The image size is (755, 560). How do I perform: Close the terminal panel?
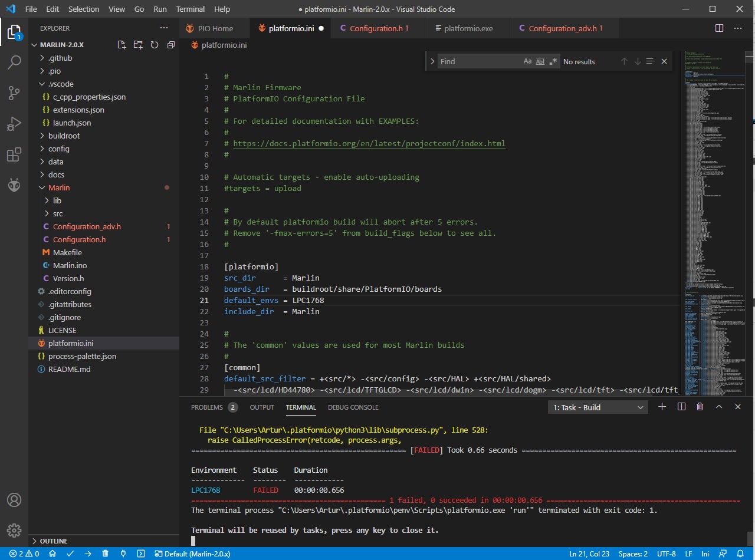click(738, 407)
